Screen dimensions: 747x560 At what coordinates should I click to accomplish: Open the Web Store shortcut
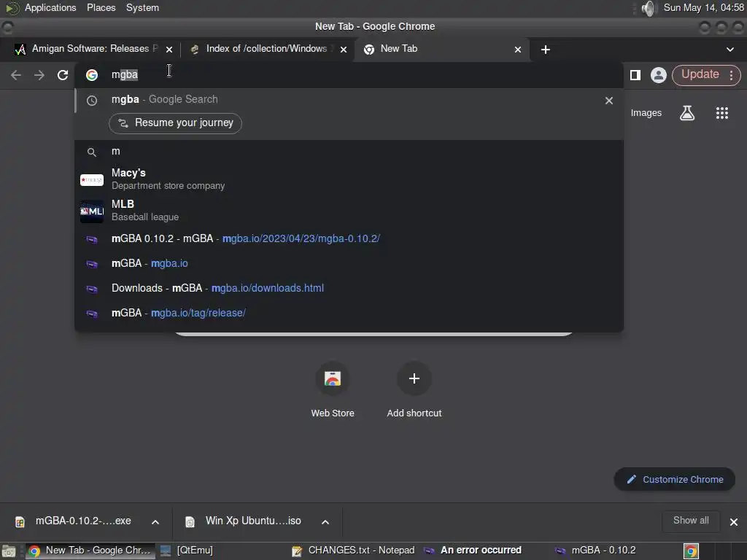coord(333,391)
